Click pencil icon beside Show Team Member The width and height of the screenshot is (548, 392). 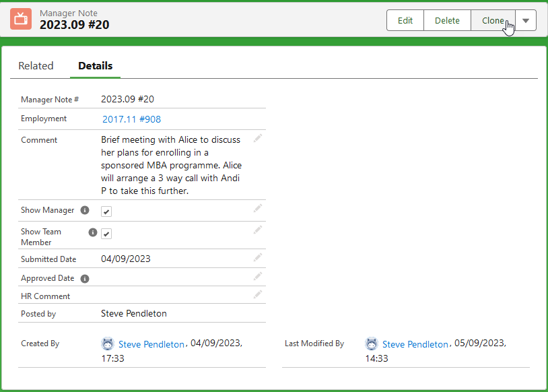257,230
